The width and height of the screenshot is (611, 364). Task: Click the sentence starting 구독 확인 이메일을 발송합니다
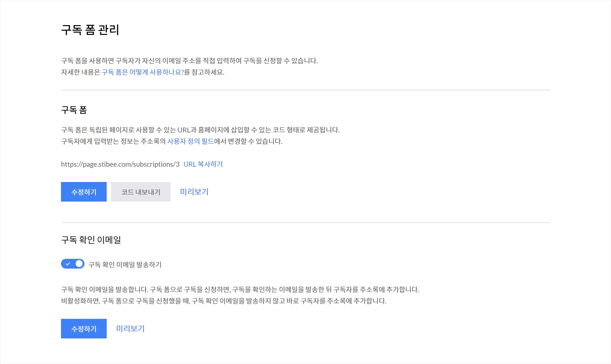240,289
